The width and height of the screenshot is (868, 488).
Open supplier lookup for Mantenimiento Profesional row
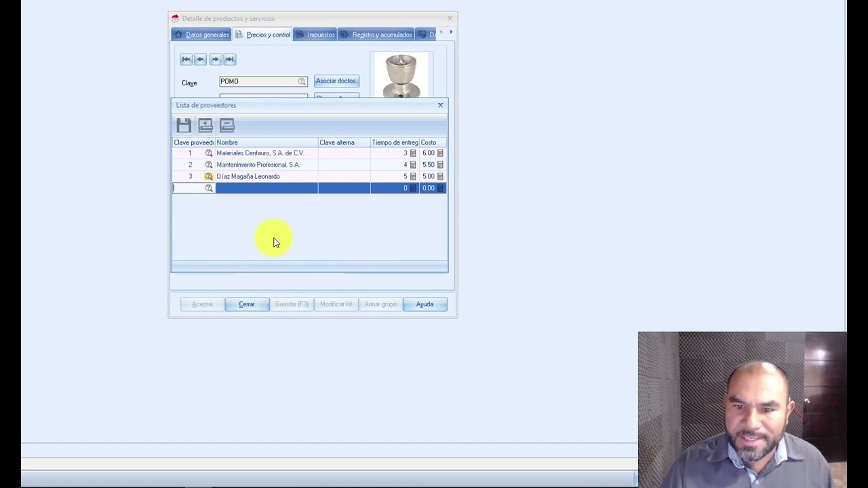point(209,165)
